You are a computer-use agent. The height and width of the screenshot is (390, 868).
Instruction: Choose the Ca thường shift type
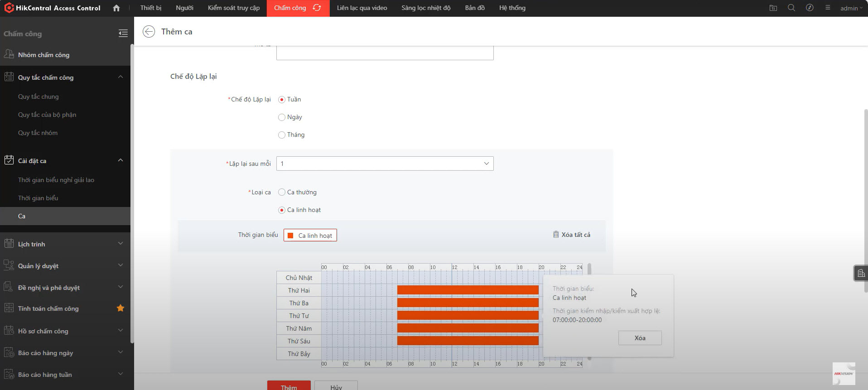click(282, 193)
